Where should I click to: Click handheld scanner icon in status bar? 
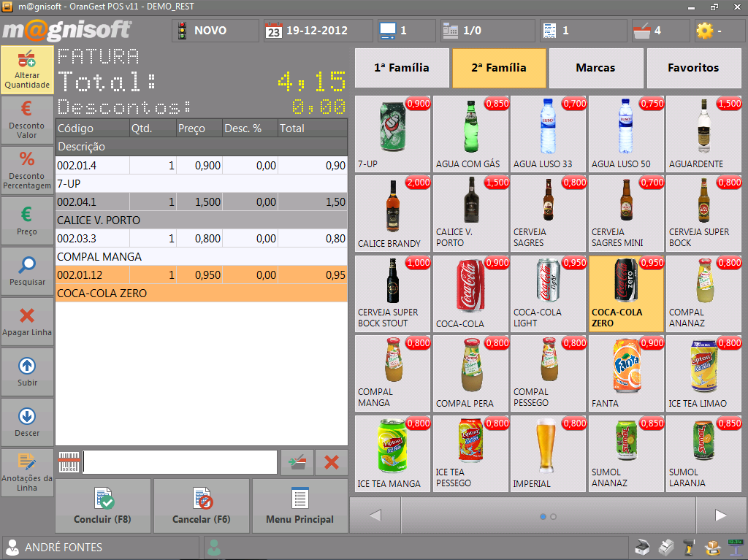pyautogui.click(x=689, y=547)
